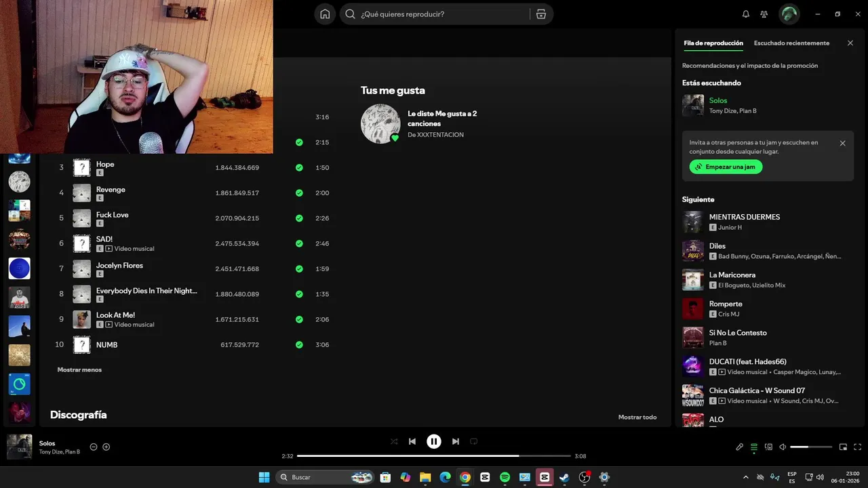This screenshot has height=488, width=868.
Task: Toggle saved checkmark for 'Hope'
Action: pos(299,167)
